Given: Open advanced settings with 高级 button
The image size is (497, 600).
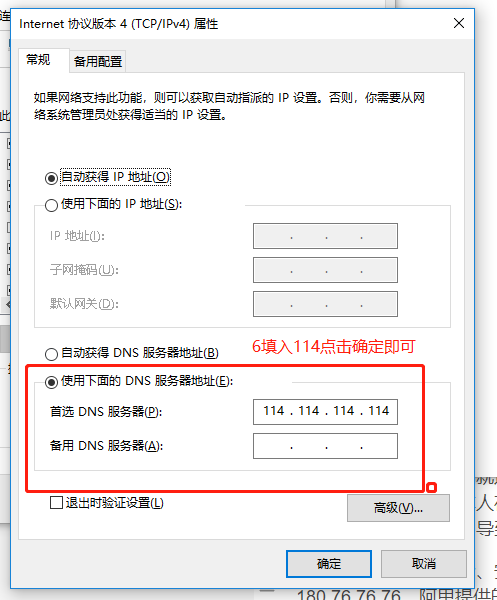Looking at the screenshot, I should click(x=398, y=508).
